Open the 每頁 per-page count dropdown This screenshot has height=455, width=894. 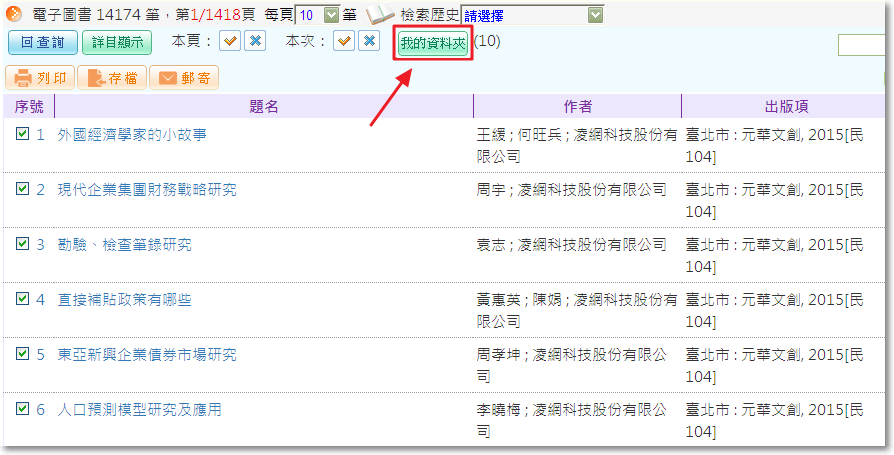(x=330, y=15)
